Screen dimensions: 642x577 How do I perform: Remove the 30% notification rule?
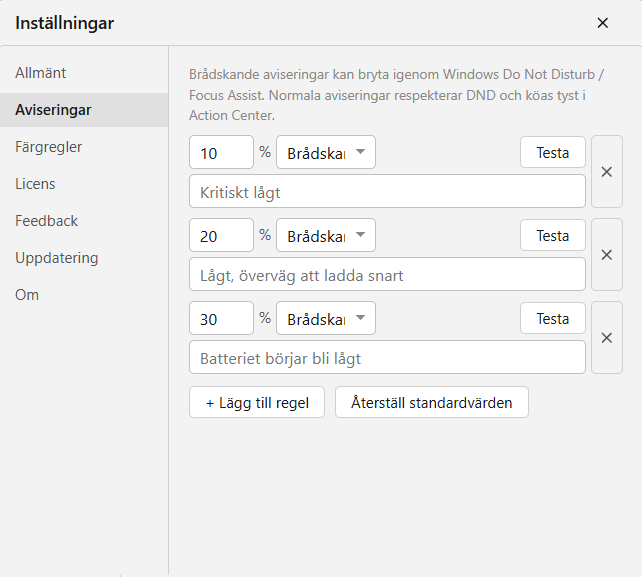pos(607,338)
